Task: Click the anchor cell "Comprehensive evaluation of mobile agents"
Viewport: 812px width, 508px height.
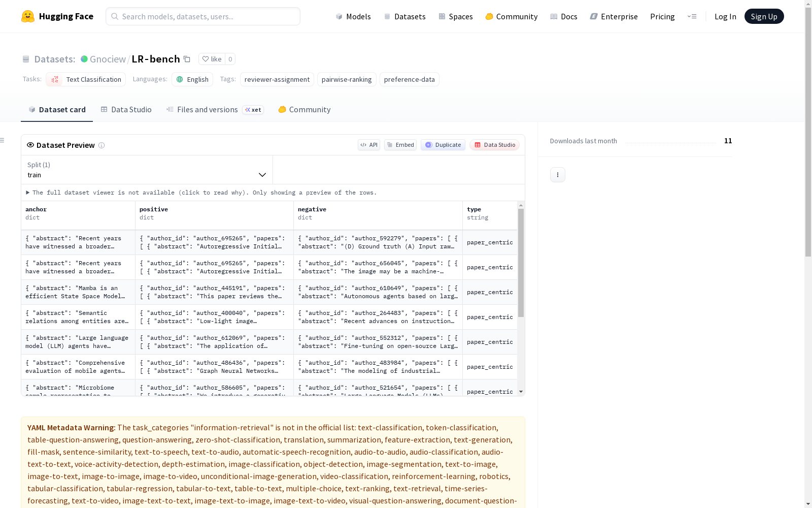Action: (78, 367)
